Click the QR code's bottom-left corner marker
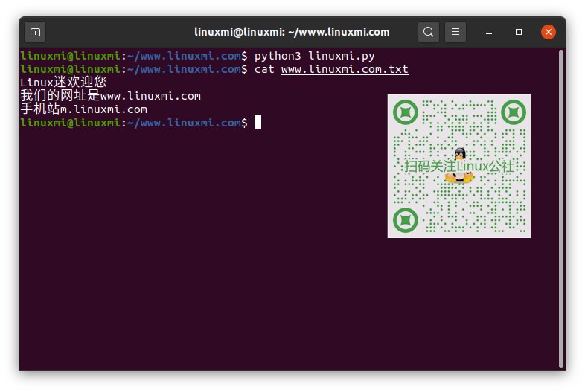585x392 pixels. click(x=406, y=219)
